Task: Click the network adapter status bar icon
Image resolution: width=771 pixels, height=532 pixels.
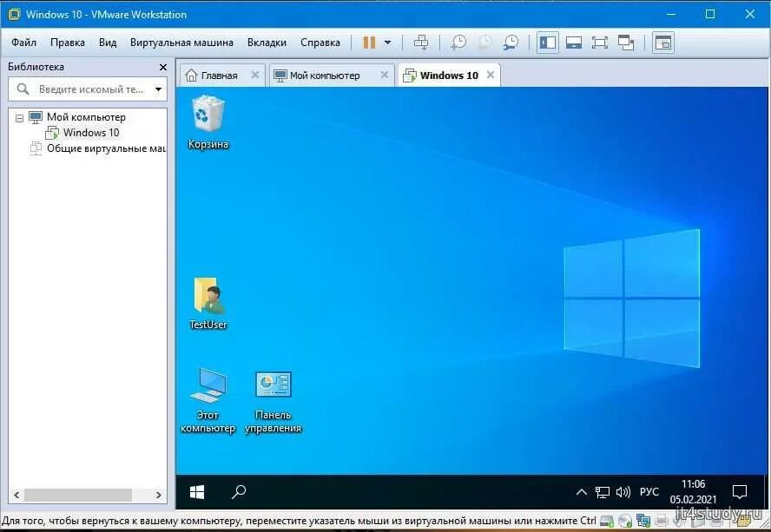Action: (x=643, y=520)
